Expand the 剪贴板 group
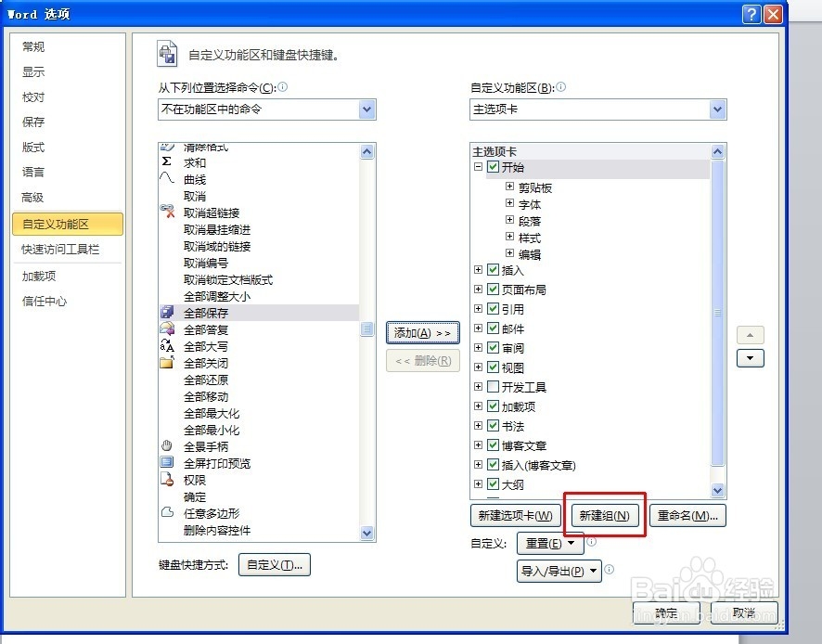This screenshot has width=822, height=644. 509,187
